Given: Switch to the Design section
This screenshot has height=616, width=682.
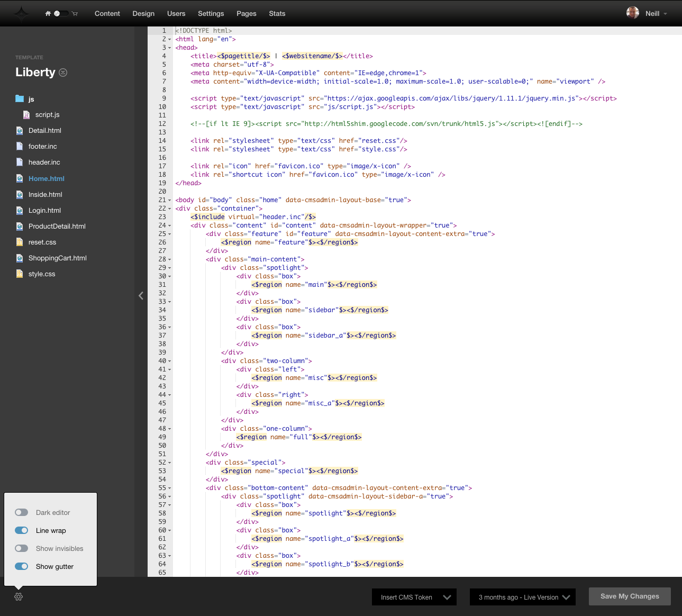Looking at the screenshot, I should click(x=143, y=13).
